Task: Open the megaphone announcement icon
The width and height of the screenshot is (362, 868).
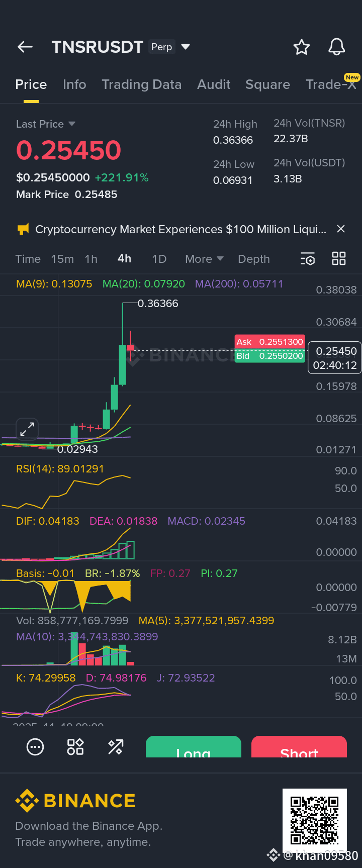Action: (x=23, y=229)
